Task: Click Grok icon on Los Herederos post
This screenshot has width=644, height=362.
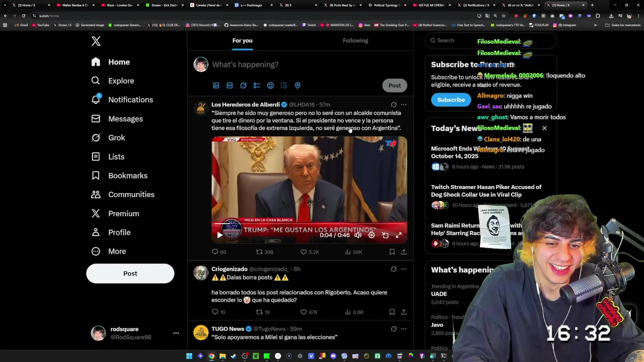Action: pos(394,105)
